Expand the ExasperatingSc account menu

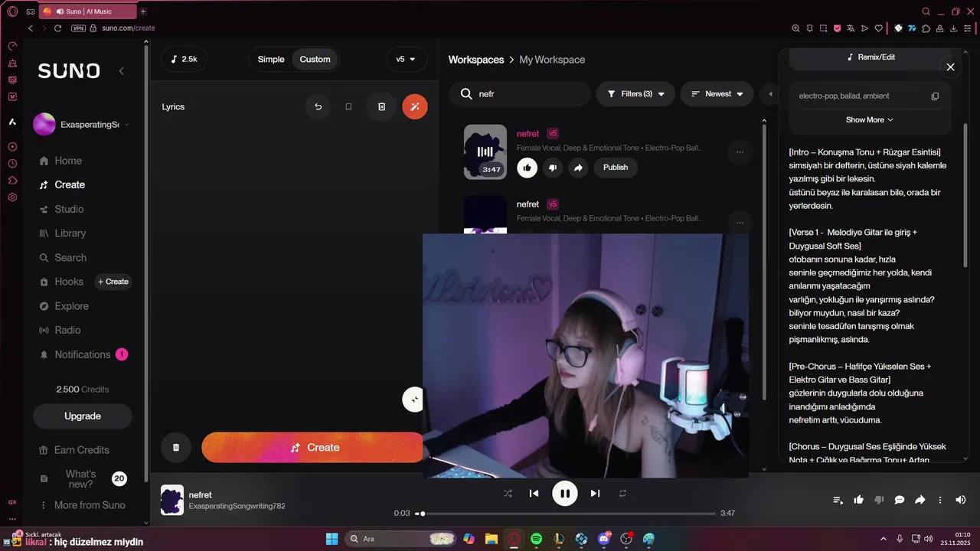[x=83, y=124]
